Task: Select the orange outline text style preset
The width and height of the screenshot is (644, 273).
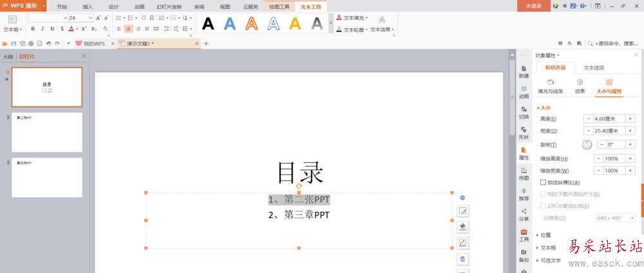Action: click(x=251, y=24)
